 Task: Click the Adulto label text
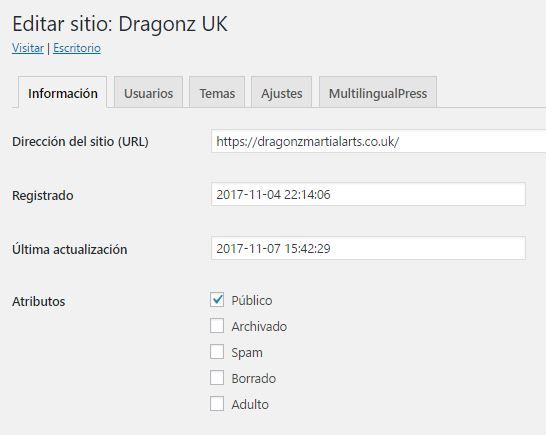pyautogui.click(x=250, y=404)
